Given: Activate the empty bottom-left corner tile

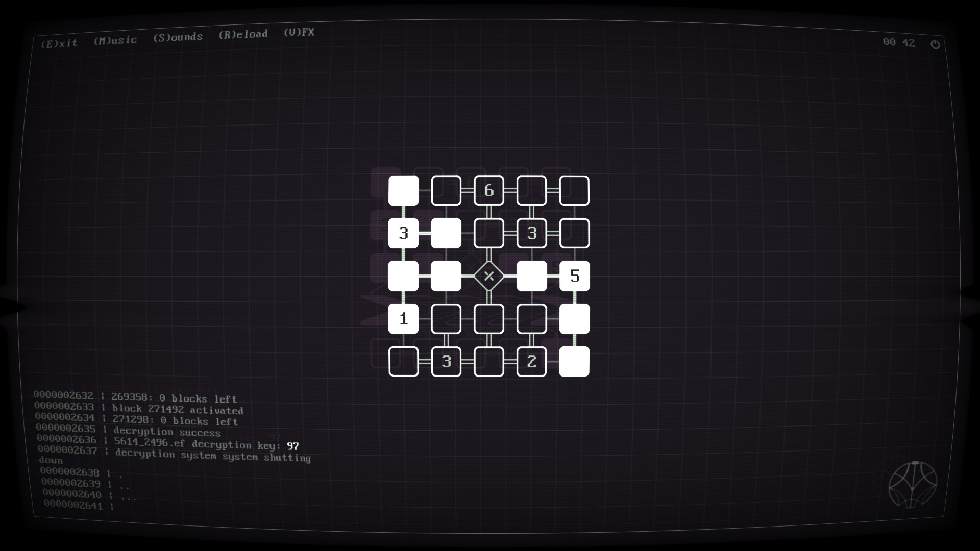Looking at the screenshot, I should 403,362.
